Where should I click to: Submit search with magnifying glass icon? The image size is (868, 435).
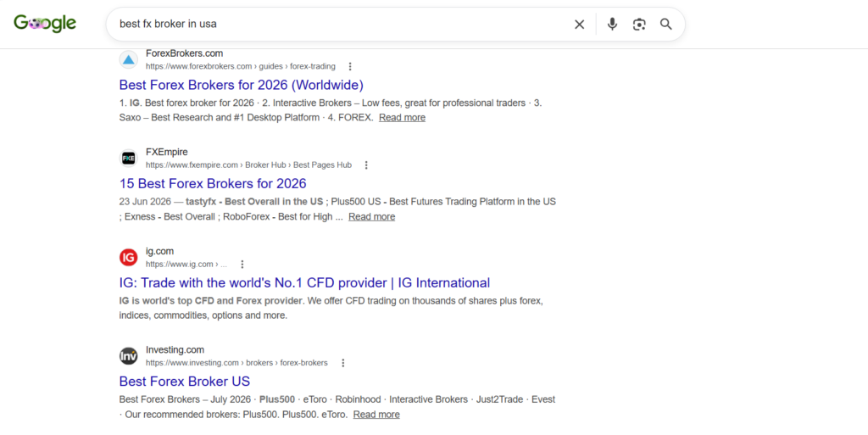666,25
